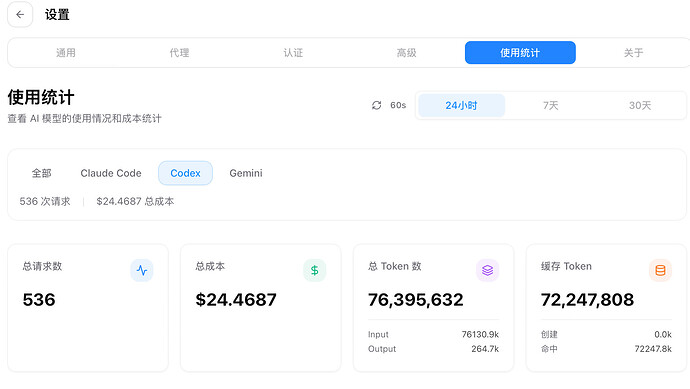Filter statistics by 全部
Viewport: 690px width, 389px height.
click(x=41, y=173)
